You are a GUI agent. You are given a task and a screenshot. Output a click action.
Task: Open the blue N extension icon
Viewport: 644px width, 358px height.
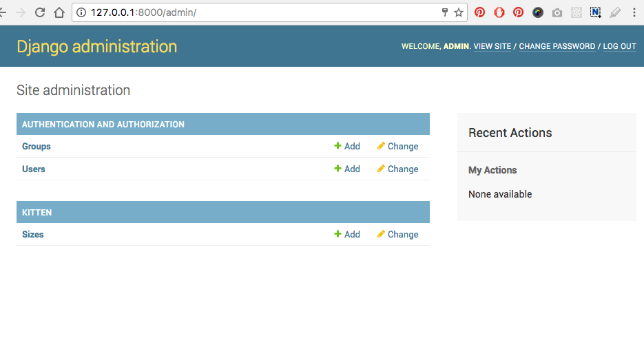point(596,12)
